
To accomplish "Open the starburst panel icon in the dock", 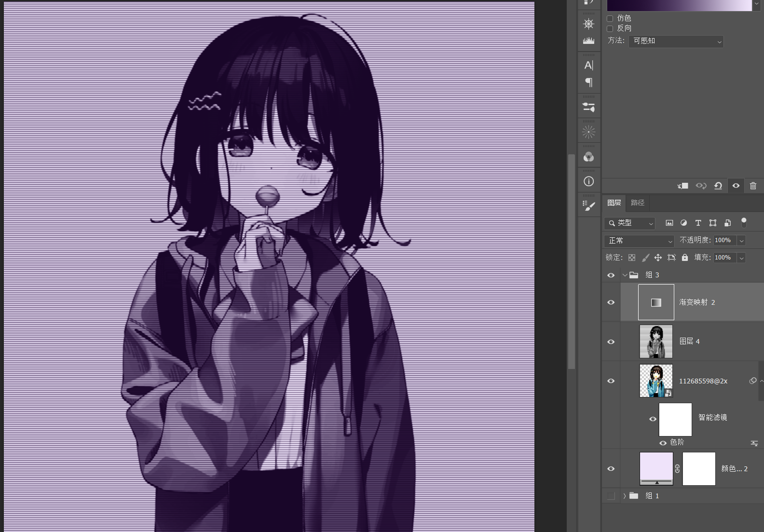I will (588, 132).
